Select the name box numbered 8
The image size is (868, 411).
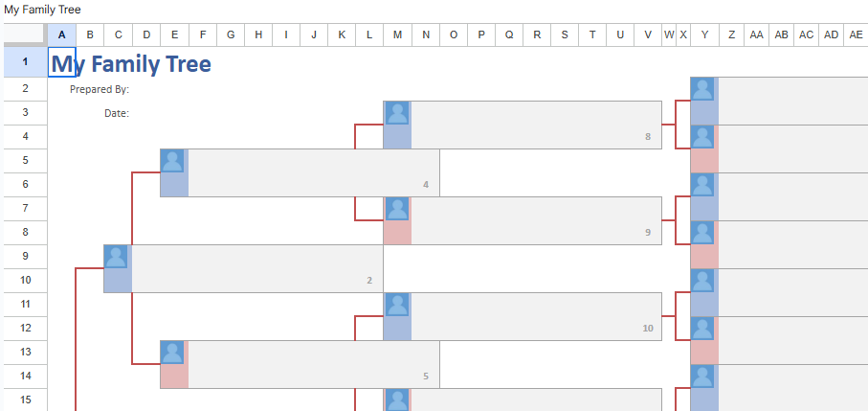click(536, 125)
